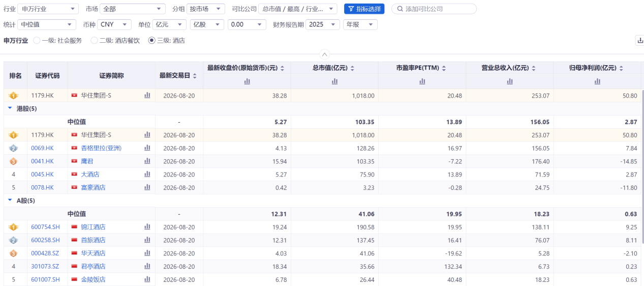Click the download export icon

(x=640, y=41)
